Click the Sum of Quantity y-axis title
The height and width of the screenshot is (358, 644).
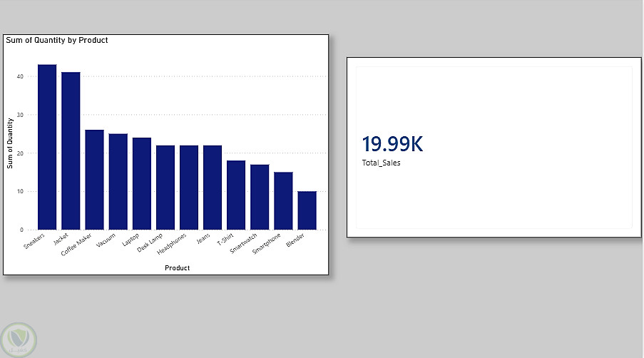point(10,143)
